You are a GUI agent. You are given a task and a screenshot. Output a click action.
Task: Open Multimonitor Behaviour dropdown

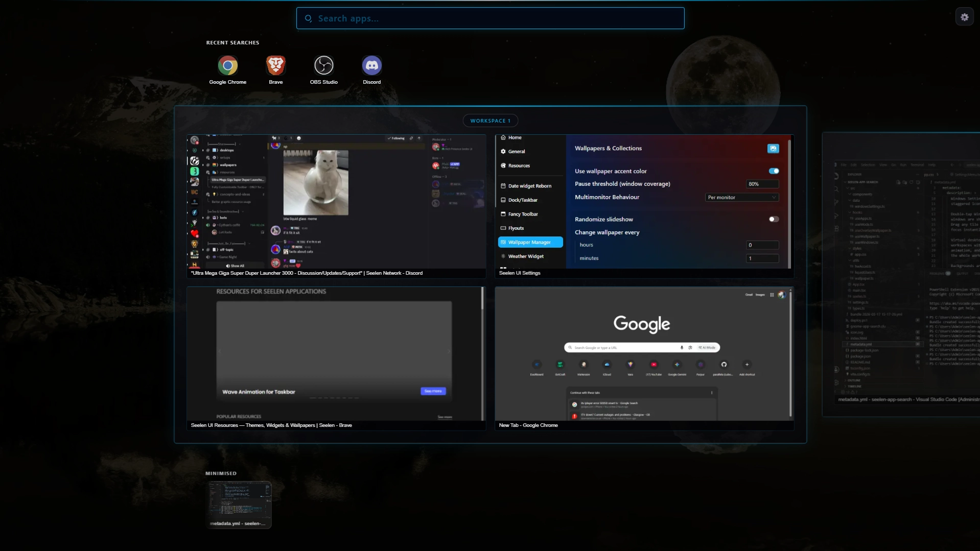(741, 197)
